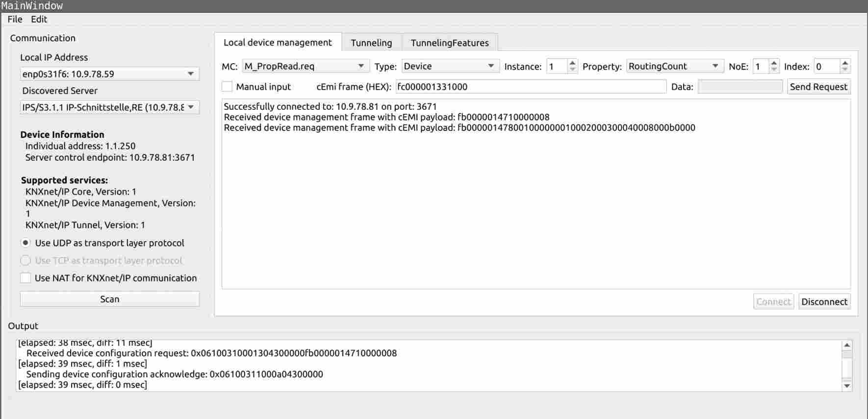Click 'Received device configuration request' output line
The height and width of the screenshot is (419, 868).
pyautogui.click(x=211, y=353)
